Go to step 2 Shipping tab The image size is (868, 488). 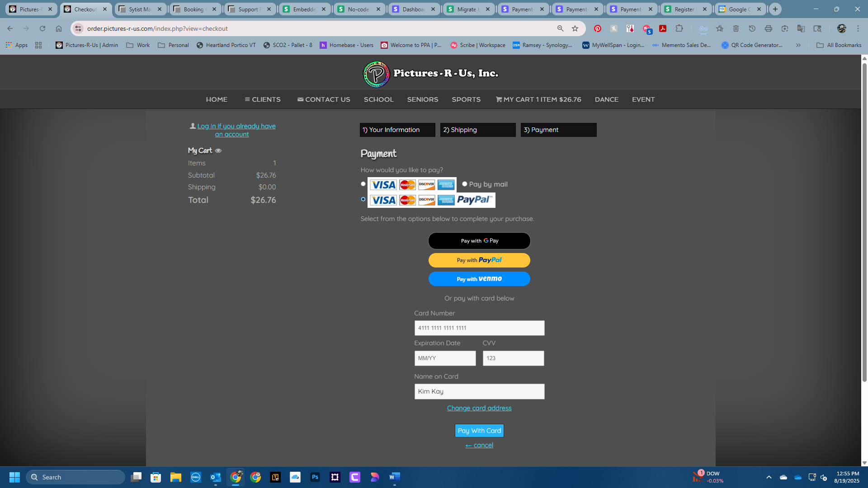(x=478, y=130)
